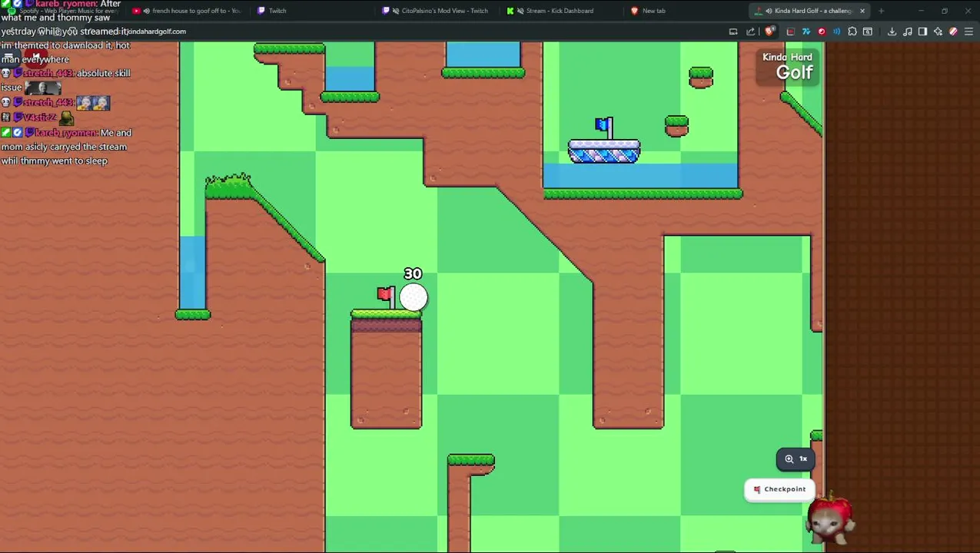Image resolution: width=980 pixels, height=553 pixels.
Task: Open the browser hamburger menu
Action: pos(968,31)
